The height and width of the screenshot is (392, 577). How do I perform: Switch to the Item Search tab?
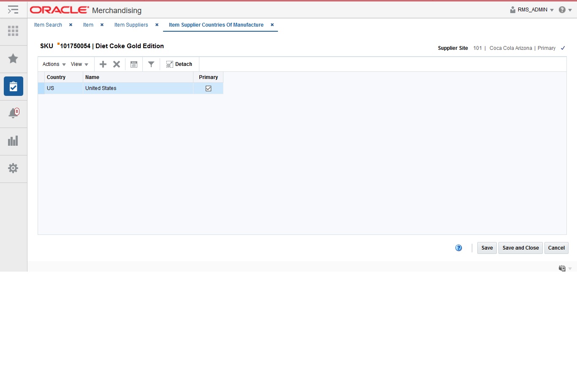(48, 25)
